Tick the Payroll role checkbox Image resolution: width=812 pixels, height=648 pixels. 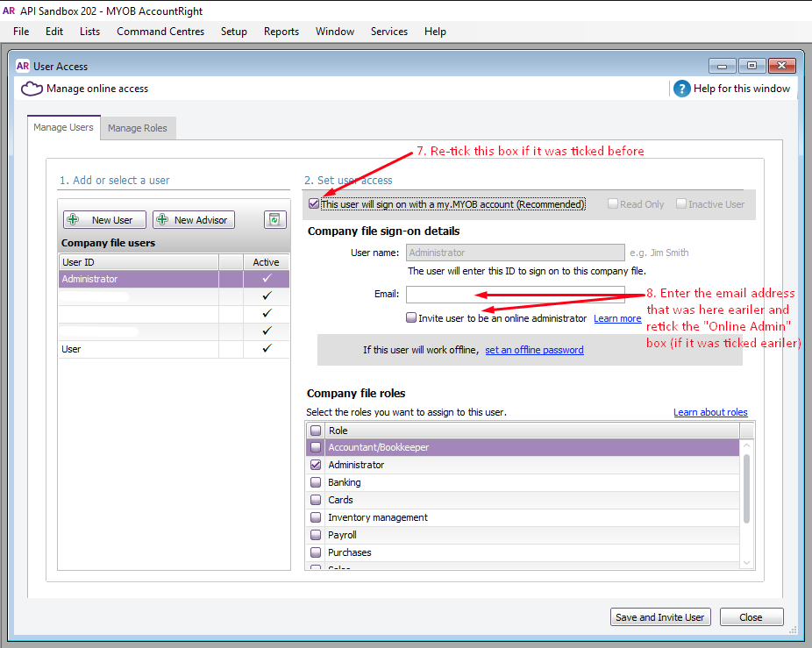(x=316, y=535)
